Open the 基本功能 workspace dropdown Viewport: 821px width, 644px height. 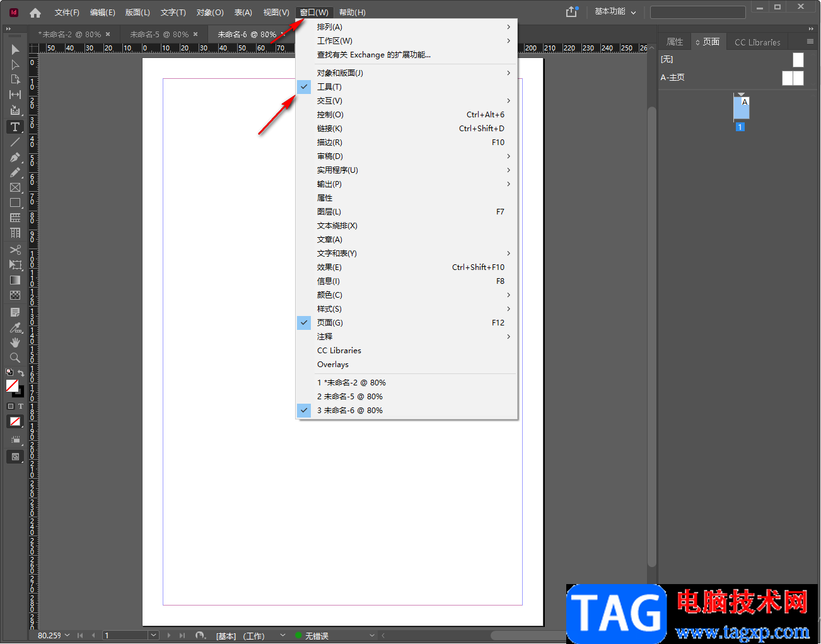coord(615,12)
